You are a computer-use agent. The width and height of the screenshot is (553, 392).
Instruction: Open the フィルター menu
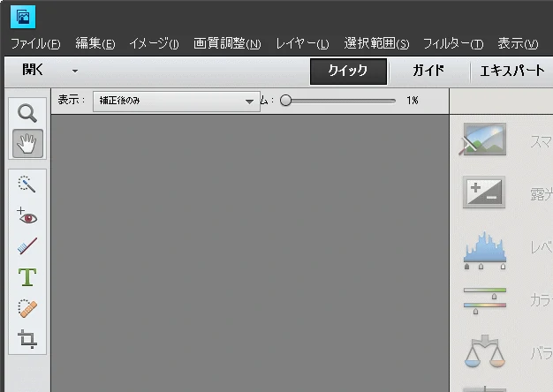point(453,44)
